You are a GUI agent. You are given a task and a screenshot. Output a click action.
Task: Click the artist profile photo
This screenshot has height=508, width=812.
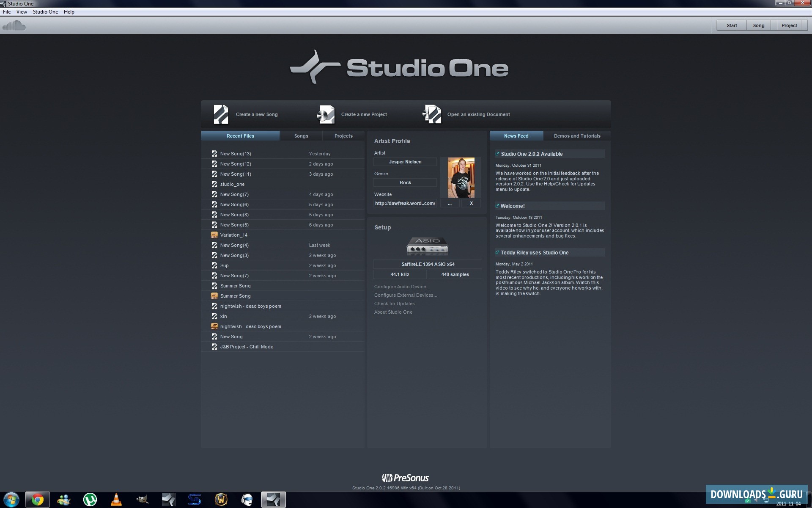point(461,177)
